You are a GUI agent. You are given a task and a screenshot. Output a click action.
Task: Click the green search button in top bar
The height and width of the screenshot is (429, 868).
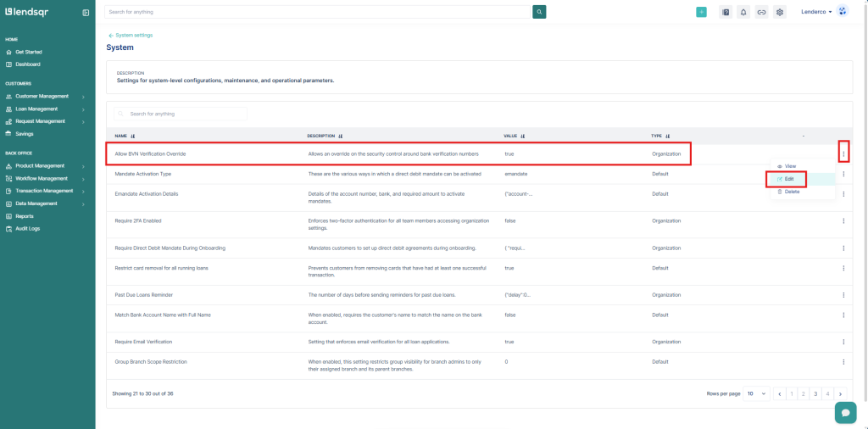click(539, 12)
